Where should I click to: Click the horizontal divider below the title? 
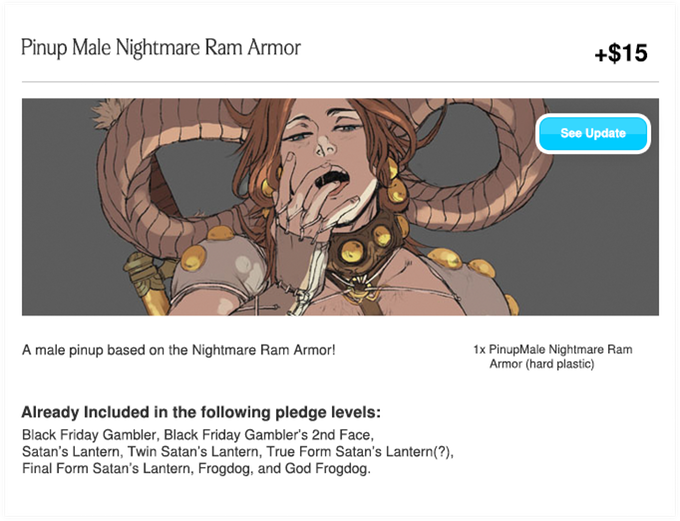click(340, 82)
